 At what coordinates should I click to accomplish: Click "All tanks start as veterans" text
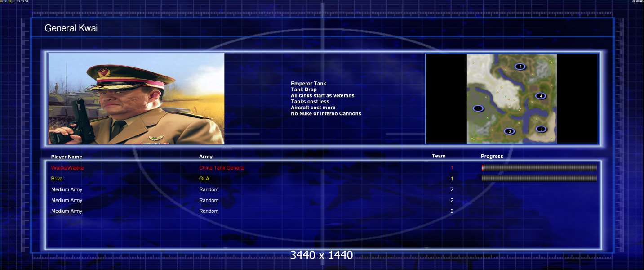[x=322, y=95]
